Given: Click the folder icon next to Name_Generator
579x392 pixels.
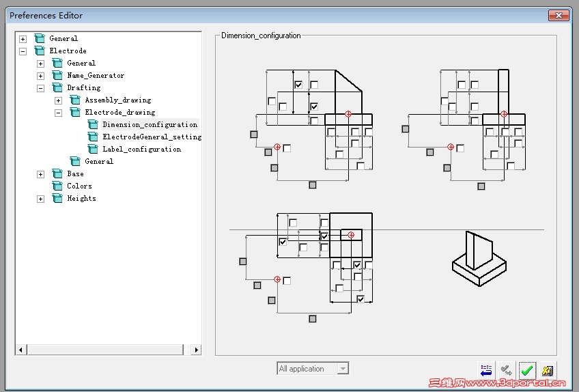Looking at the screenshot, I should [x=57, y=75].
